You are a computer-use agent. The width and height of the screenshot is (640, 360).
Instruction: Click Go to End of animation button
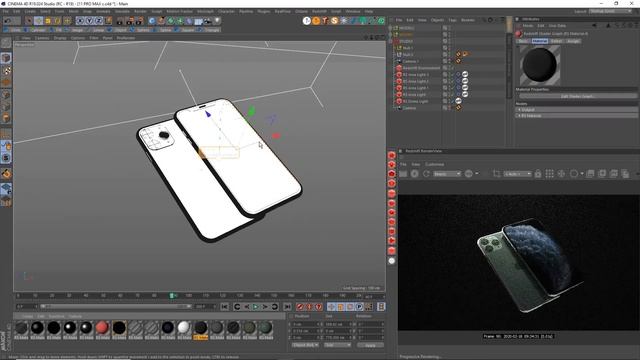pos(287,307)
